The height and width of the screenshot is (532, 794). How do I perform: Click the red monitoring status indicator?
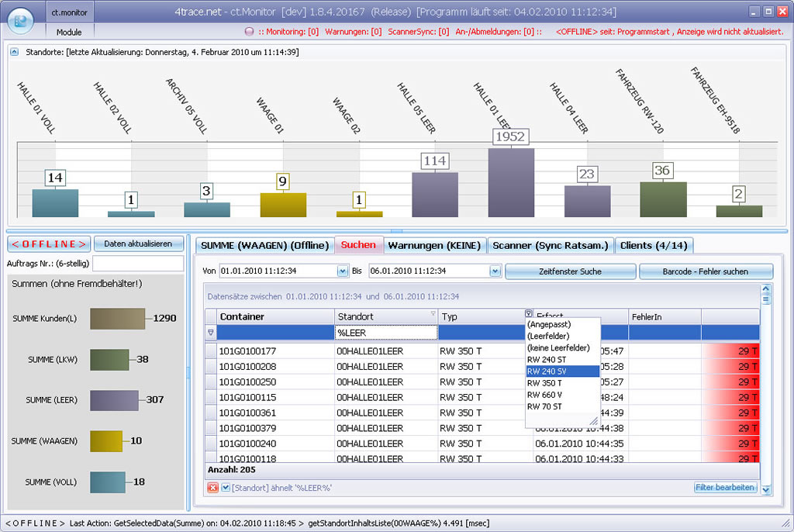[249, 32]
